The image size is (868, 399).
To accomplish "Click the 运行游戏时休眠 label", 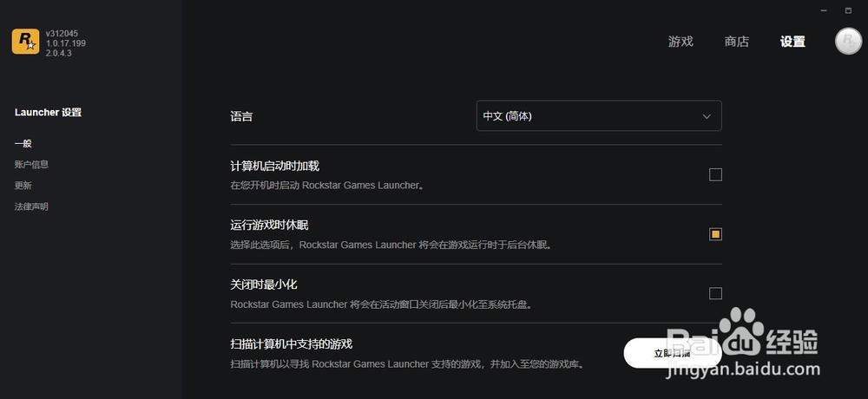I will [x=269, y=226].
